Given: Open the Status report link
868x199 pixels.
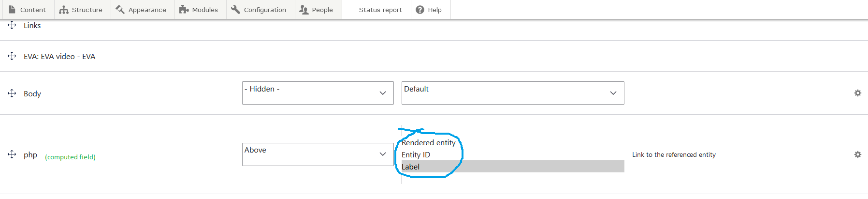Looking at the screenshot, I should tap(380, 10).
